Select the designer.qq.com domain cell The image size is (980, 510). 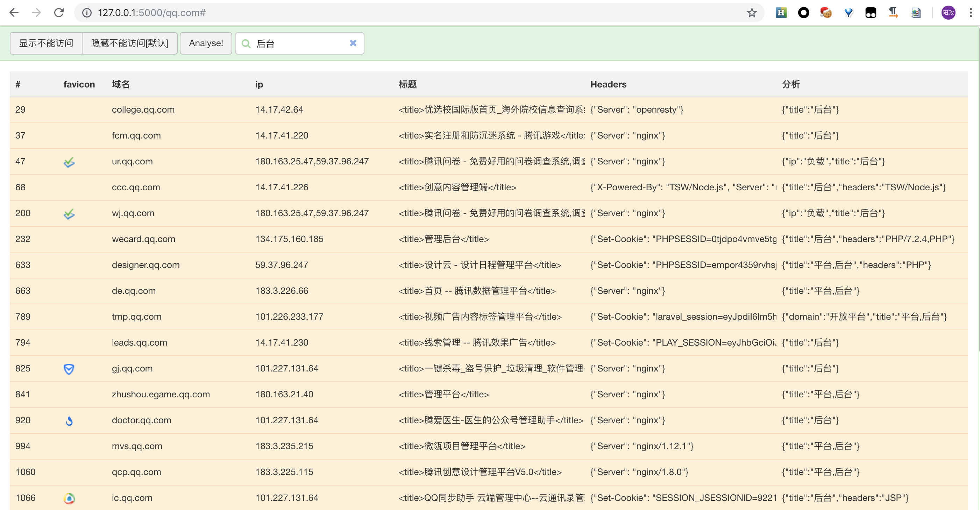146,265
